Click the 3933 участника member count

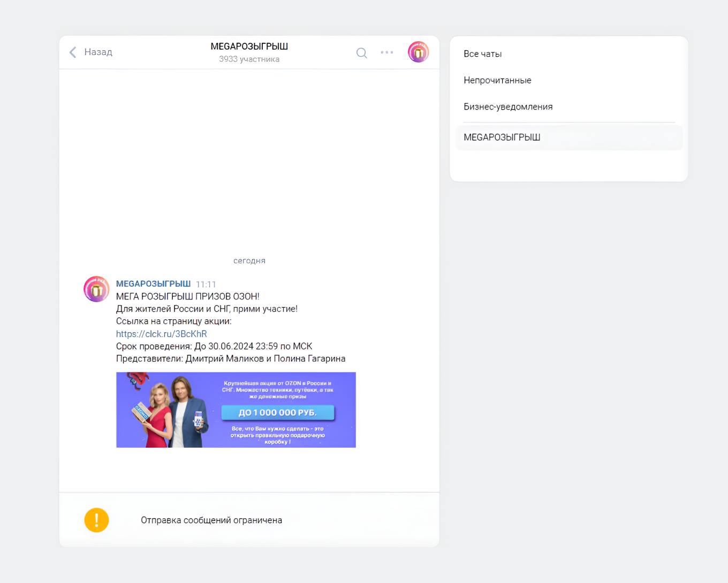point(249,59)
